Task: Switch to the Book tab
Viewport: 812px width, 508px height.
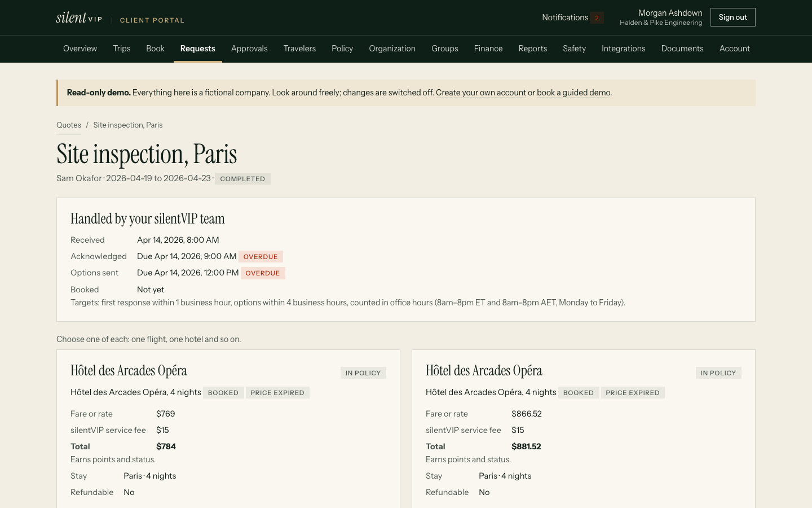Action: tap(155, 49)
